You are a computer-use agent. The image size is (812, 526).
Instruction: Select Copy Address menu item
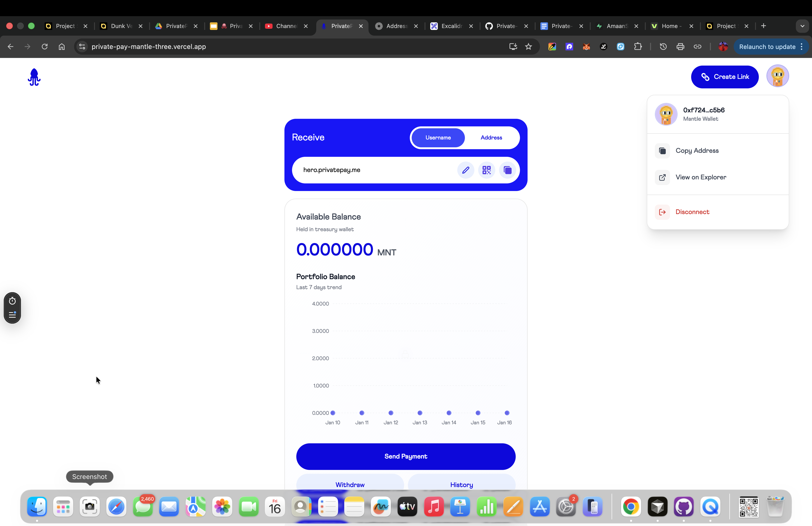(697, 151)
